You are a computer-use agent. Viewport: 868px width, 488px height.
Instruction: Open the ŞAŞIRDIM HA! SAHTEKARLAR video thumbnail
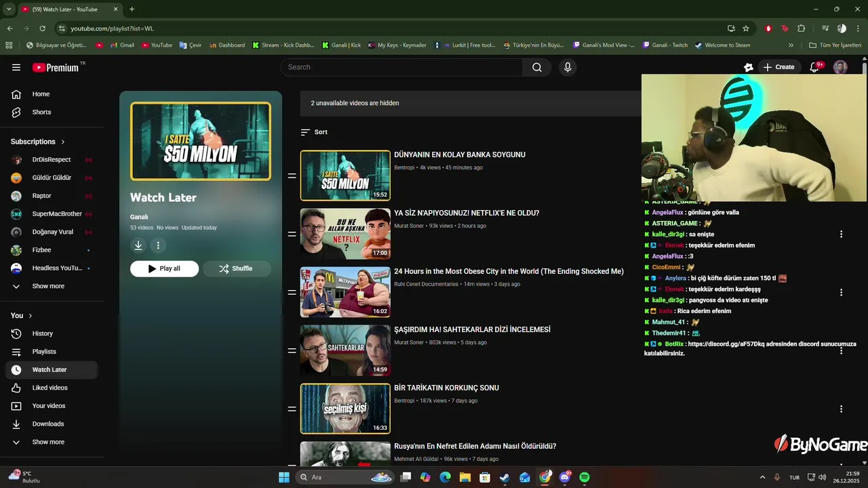[345, 350]
